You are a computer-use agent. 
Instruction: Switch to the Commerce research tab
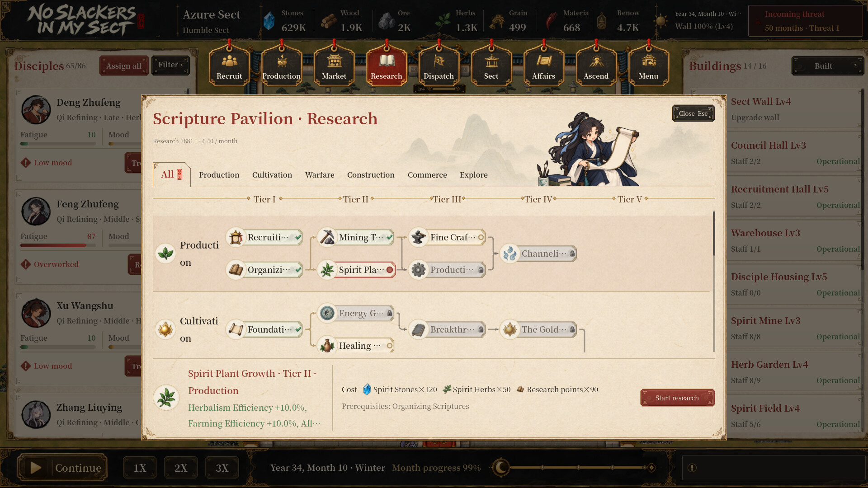427,175
